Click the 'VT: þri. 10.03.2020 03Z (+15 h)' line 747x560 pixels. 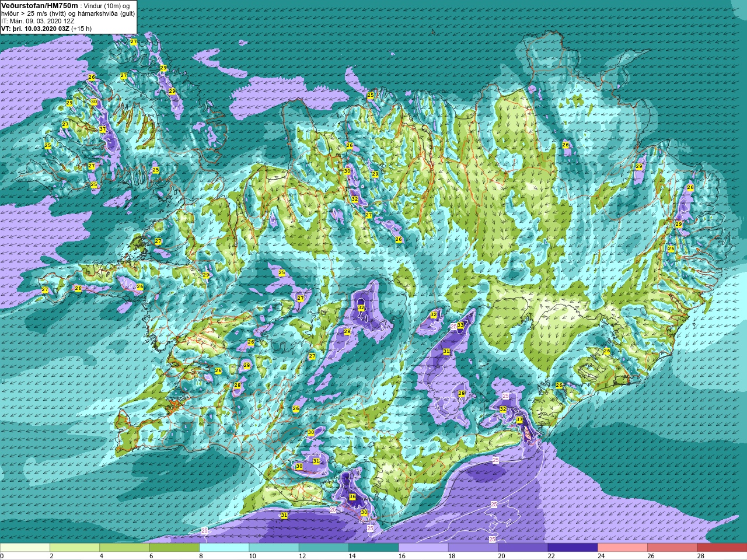coord(46,28)
